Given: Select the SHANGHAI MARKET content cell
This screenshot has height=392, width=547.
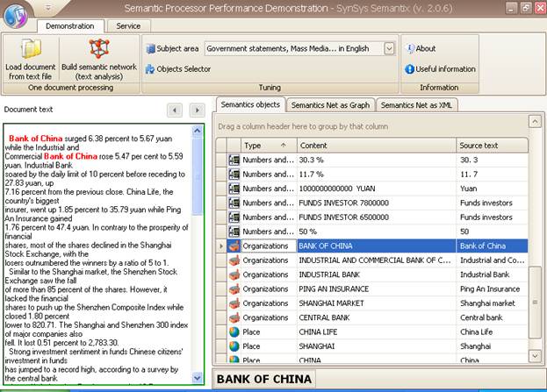Looking at the screenshot, I should [x=377, y=303].
